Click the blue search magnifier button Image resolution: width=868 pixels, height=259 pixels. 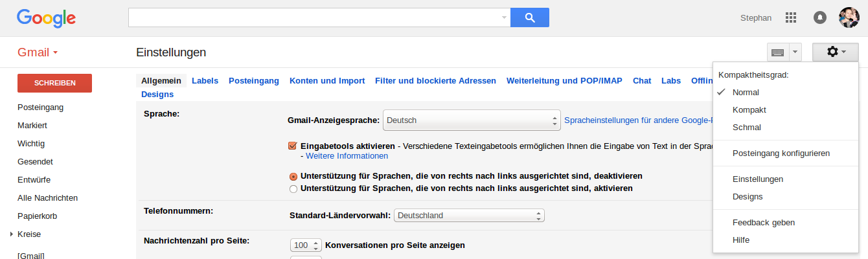(529, 17)
